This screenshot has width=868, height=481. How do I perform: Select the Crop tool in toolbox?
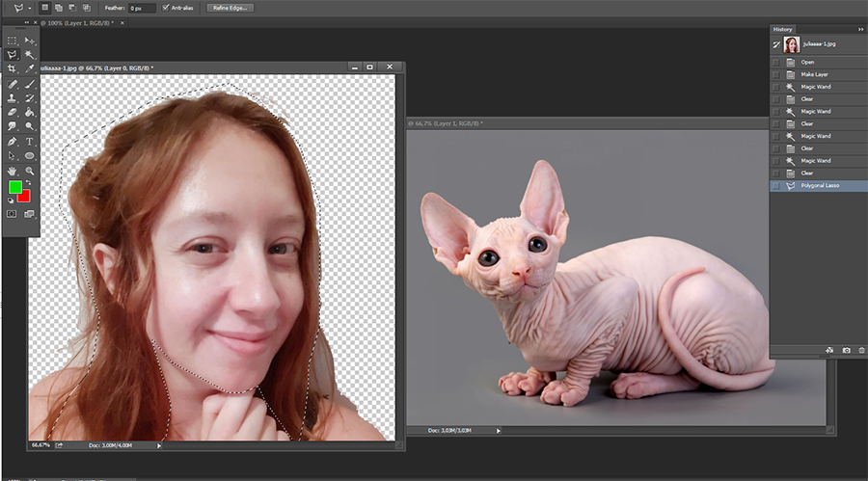pyautogui.click(x=13, y=69)
